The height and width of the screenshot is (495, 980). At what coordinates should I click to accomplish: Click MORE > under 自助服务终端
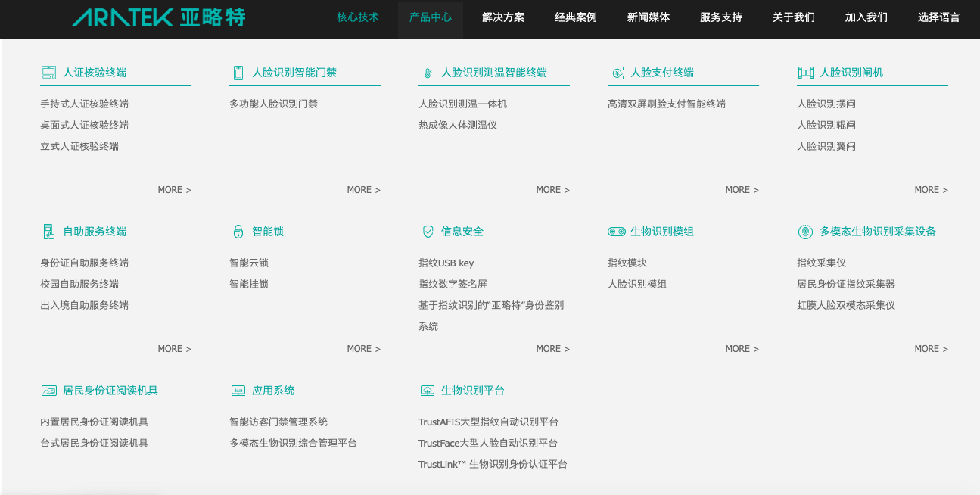[174, 349]
